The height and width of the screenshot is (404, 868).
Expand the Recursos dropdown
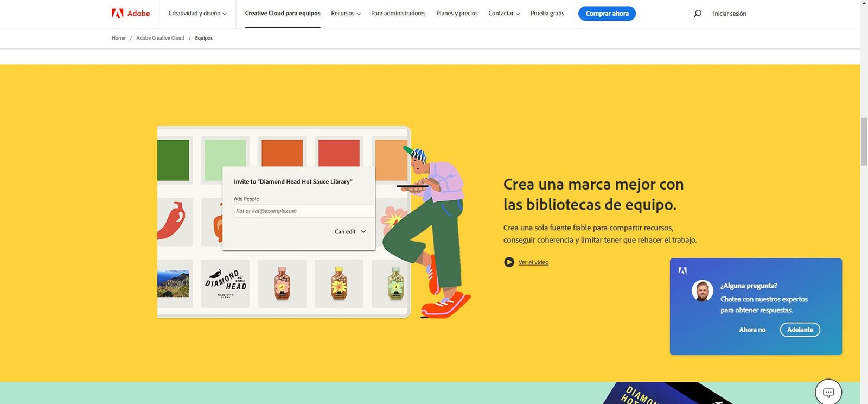346,14
